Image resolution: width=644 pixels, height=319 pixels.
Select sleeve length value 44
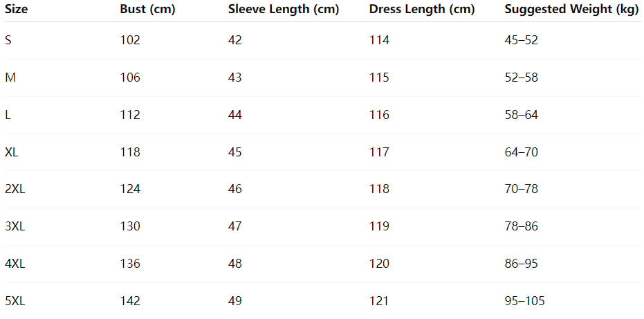coord(235,115)
